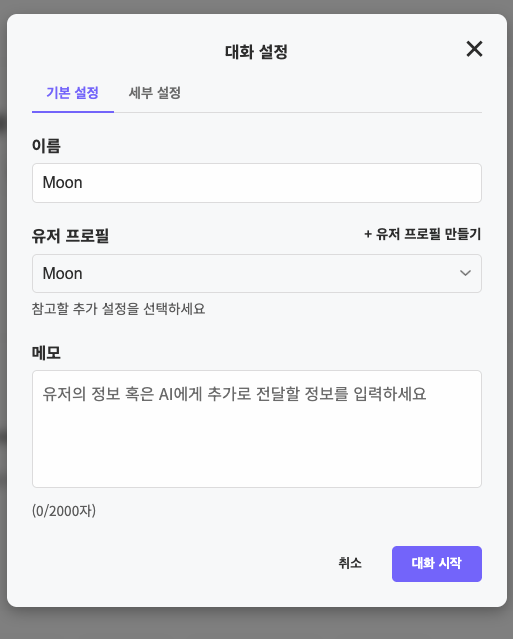Select the 기본 설정 tab
Image resolution: width=513 pixels, height=639 pixels.
(73, 93)
